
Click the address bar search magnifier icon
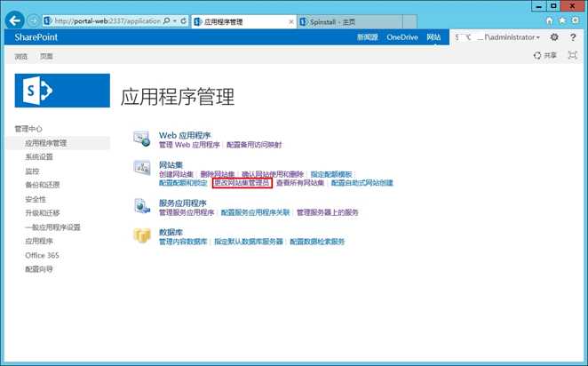click(x=166, y=21)
